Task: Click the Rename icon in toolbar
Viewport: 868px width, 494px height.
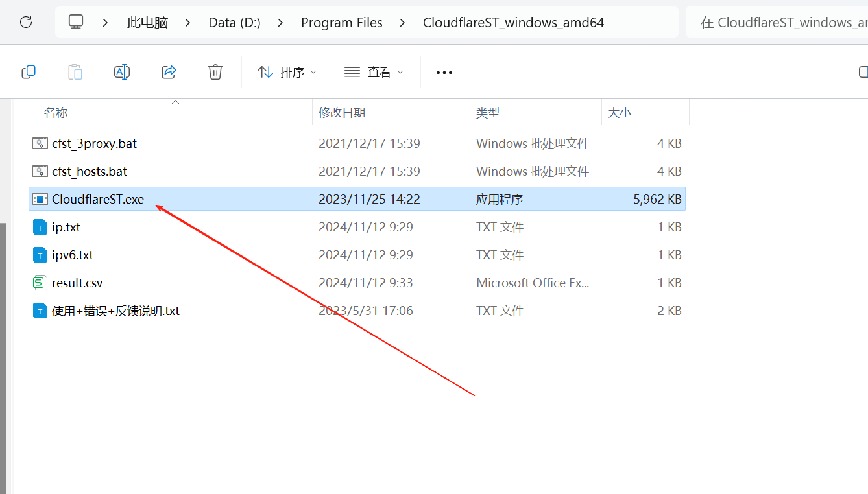Action: click(x=122, y=72)
